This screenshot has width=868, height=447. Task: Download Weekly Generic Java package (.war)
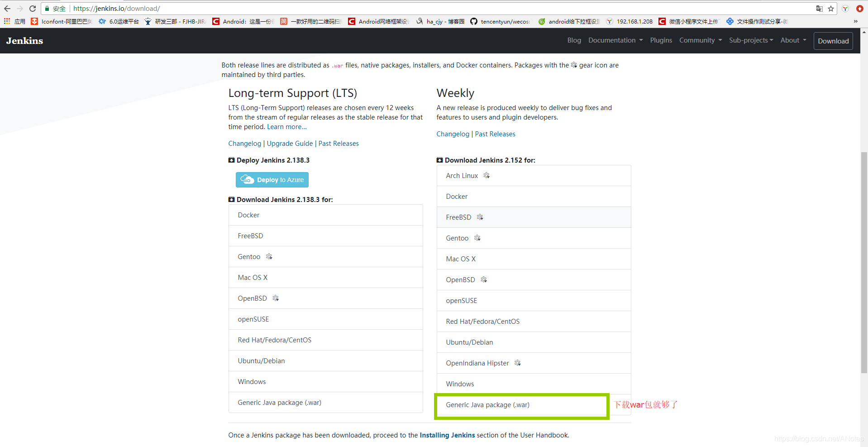click(x=534, y=405)
